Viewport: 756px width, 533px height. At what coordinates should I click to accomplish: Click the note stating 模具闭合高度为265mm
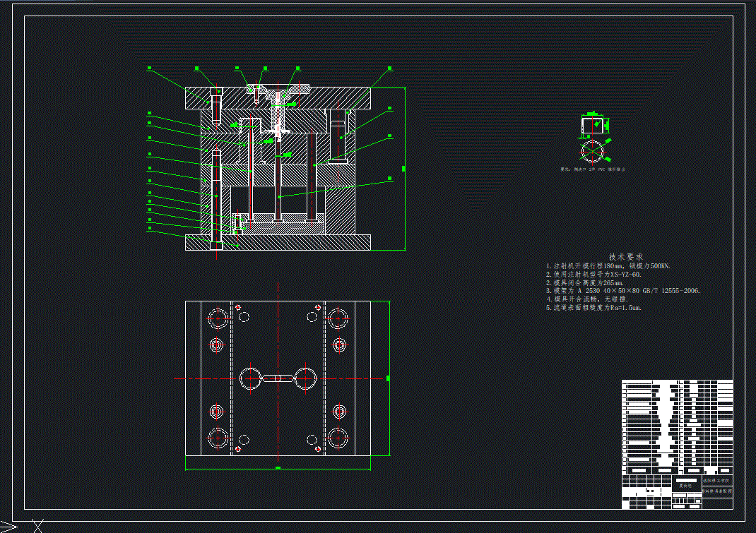click(585, 283)
